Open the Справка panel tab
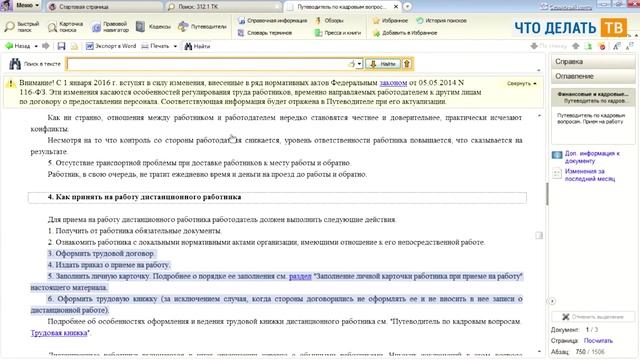 tap(593, 62)
